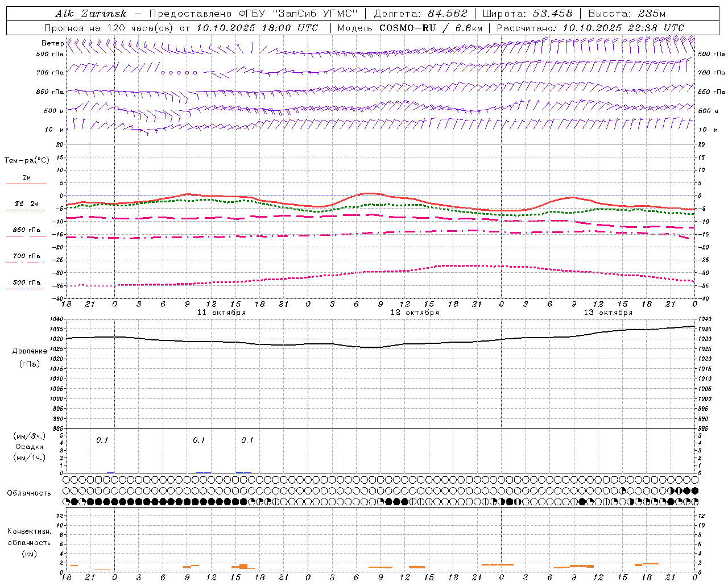Click the 'Облачность' cloudiness row label
Viewport: 728px width, 582px height.
(29, 493)
